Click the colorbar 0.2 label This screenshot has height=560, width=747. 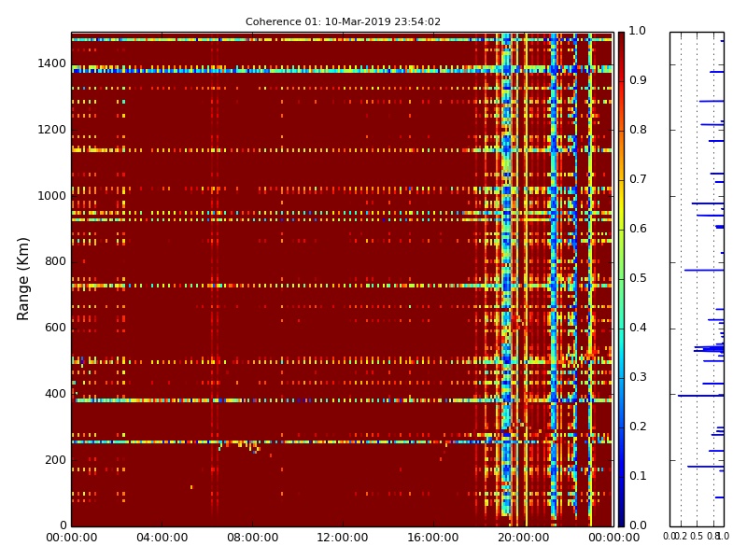(638, 427)
